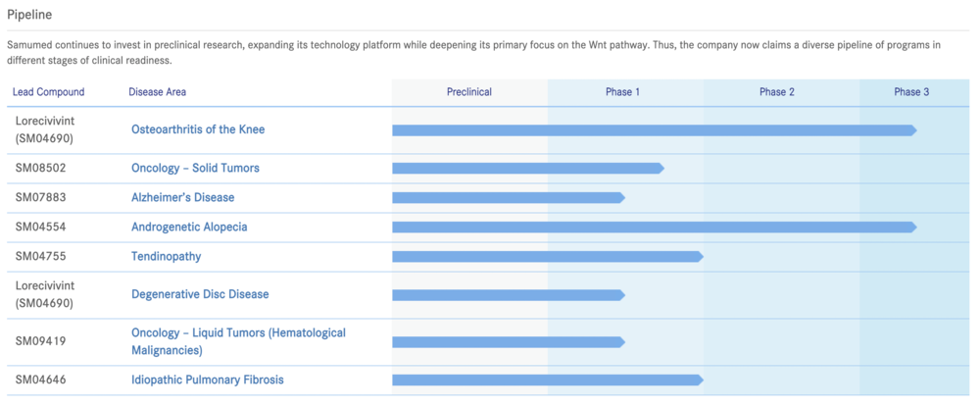980x406 pixels.
Task: Select the Phase 1 column header
Action: tap(622, 92)
